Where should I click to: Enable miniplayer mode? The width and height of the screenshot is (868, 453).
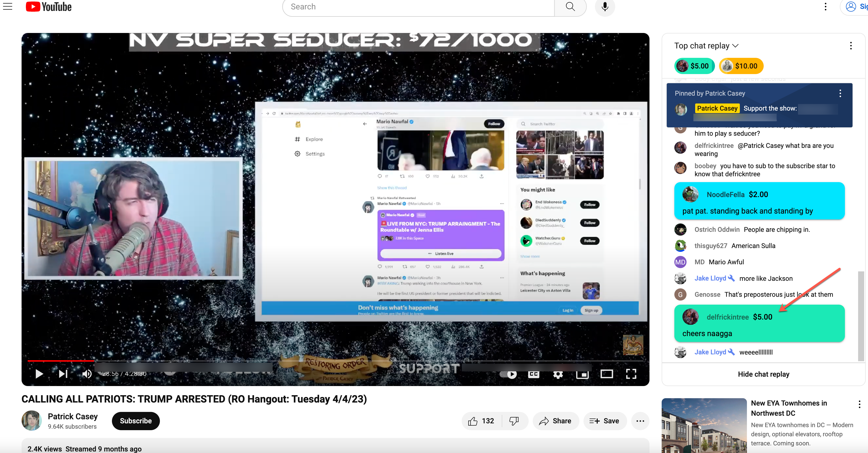(582, 374)
